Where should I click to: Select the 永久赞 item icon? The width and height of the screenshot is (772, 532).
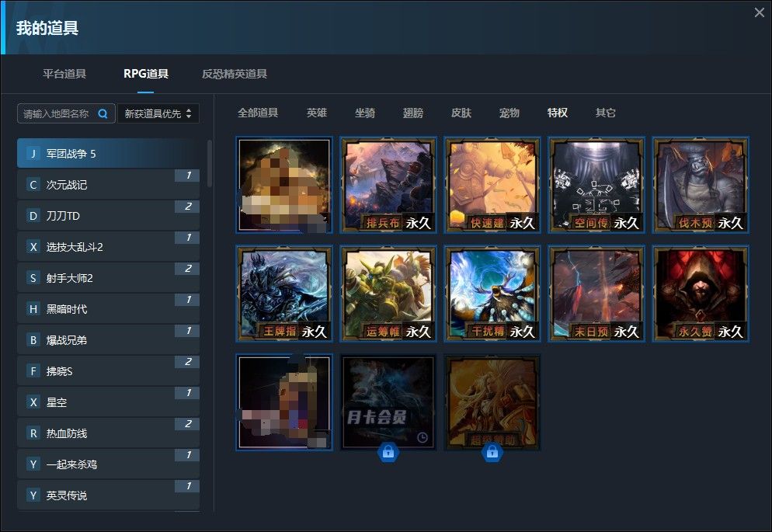click(701, 294)
